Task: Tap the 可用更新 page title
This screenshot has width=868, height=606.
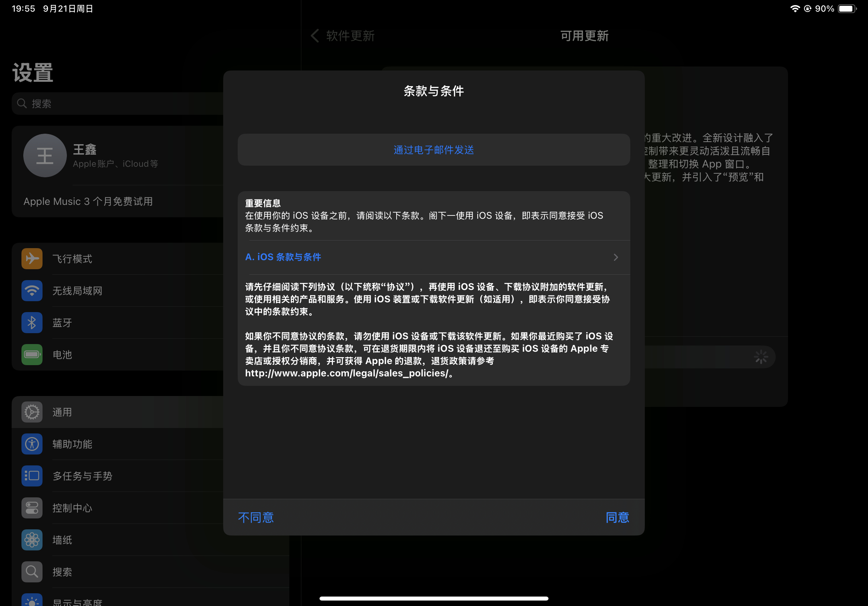Action: pos(584,36)
